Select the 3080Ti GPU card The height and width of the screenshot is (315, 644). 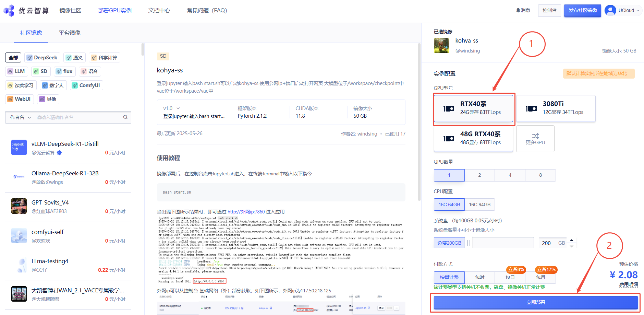[x=556, y=108]
